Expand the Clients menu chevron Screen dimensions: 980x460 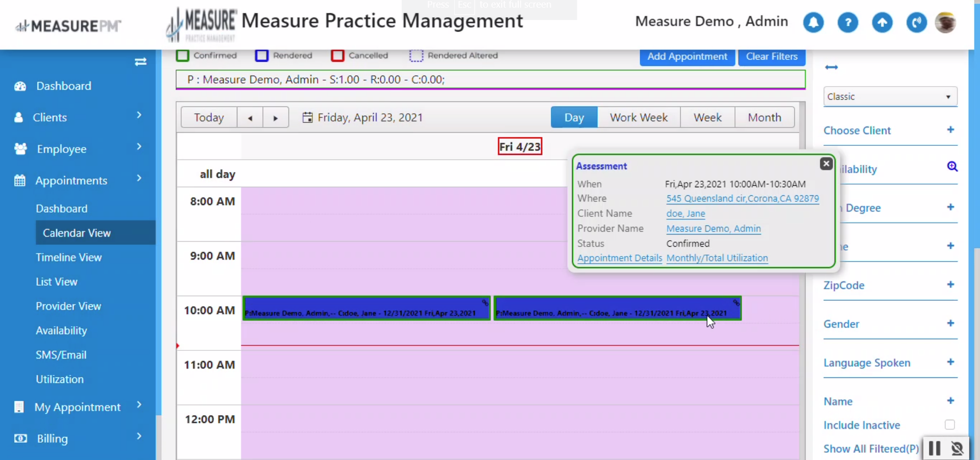139,115
